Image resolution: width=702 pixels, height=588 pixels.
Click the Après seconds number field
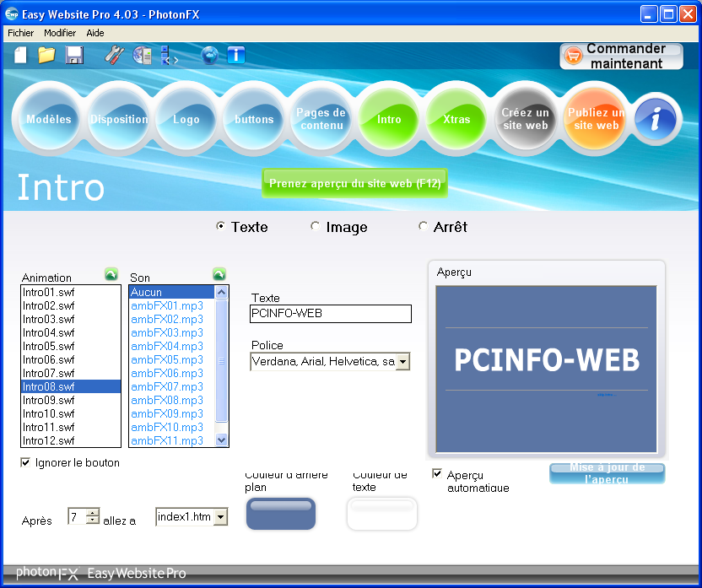coord(77,516)
